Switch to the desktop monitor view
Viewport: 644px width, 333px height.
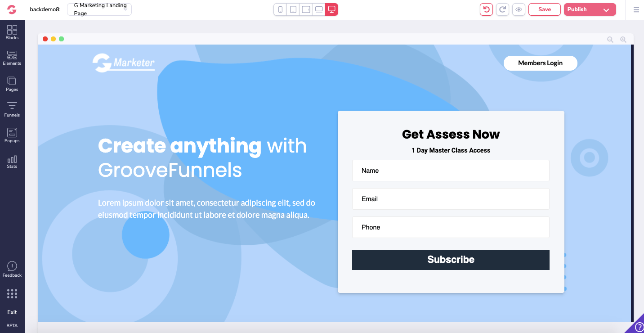331,9
